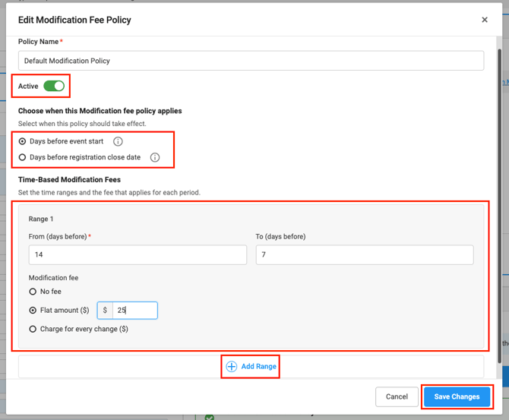Screen dimensions: 509x420
Task: Choose Charge for every change ($)
Action: pos(33,329)
